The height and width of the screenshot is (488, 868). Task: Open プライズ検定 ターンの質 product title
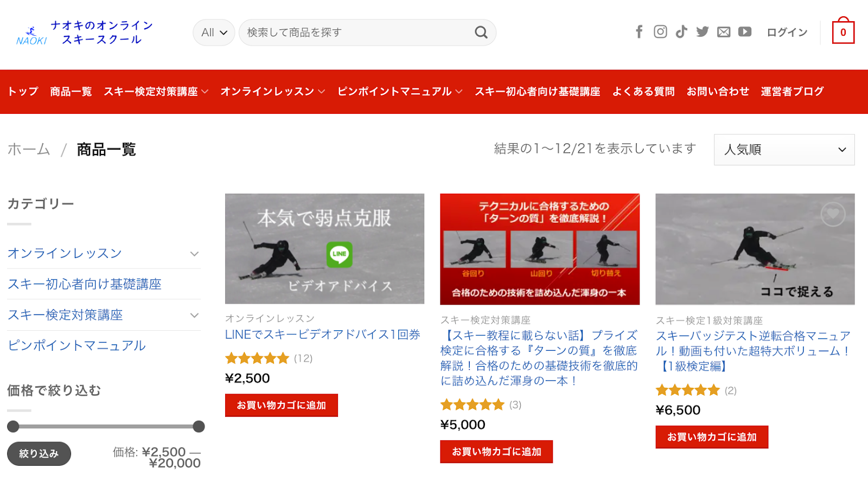coord(539,358)
